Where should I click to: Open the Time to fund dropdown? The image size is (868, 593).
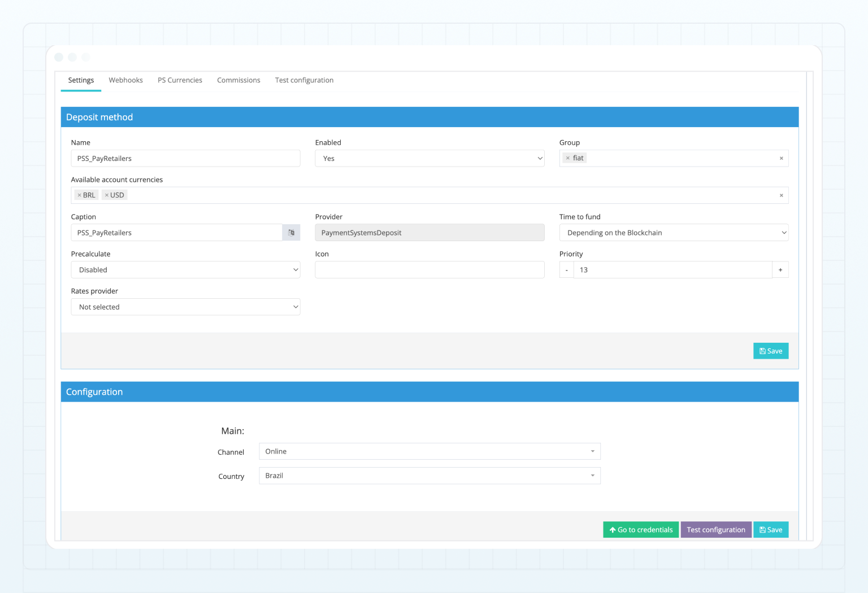coord(674,233)
